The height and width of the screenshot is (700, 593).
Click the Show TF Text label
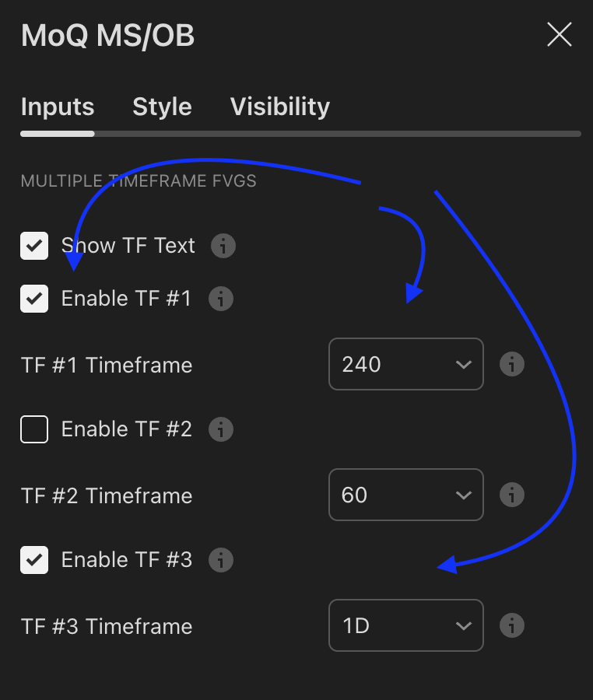coord(128,246)
